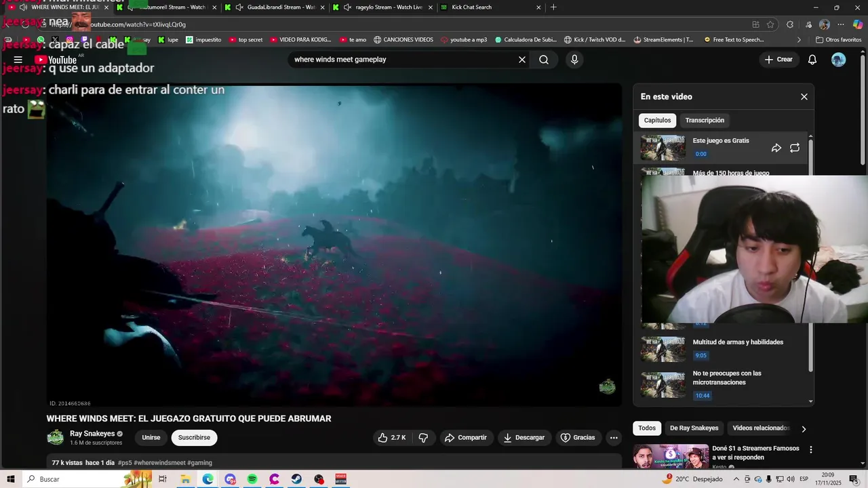Open the Free Text to Speech bookmark
This screenshot has width=868, height=488.
click(x=734, y=40)
